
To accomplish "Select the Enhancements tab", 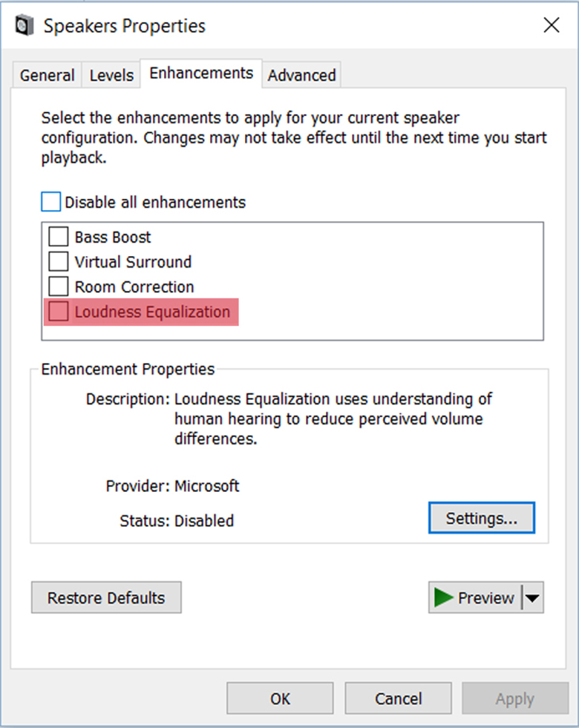I will click(x=201, y=73).
